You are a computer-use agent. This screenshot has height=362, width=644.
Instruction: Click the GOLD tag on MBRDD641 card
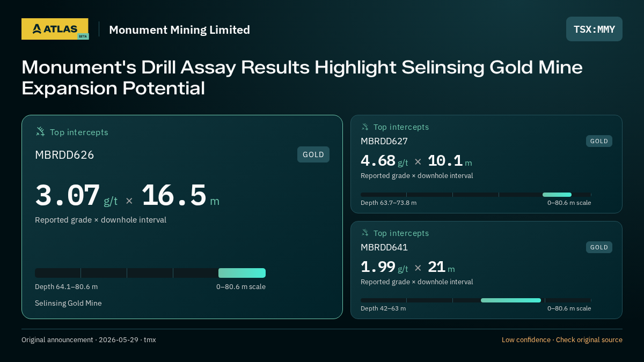tap(599, 247)
